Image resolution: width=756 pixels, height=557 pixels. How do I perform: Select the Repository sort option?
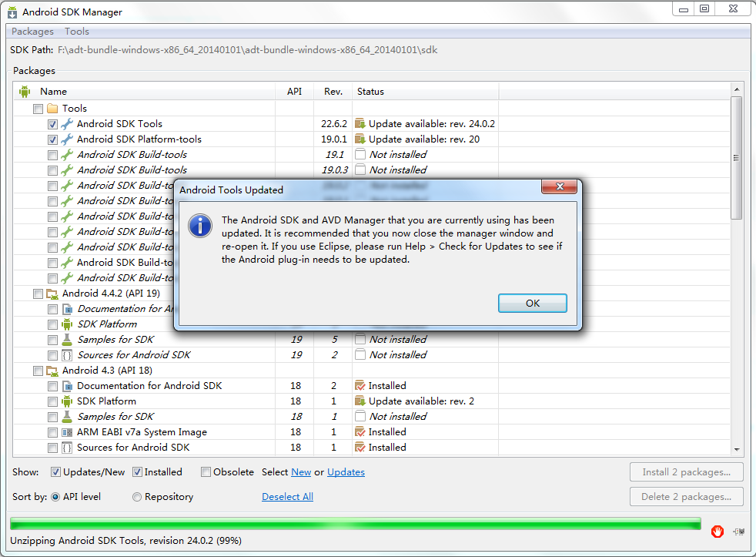[137, 497]
